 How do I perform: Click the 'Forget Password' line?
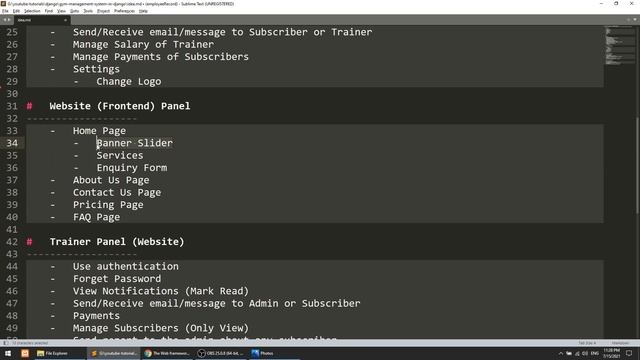[x=117, y=279]
